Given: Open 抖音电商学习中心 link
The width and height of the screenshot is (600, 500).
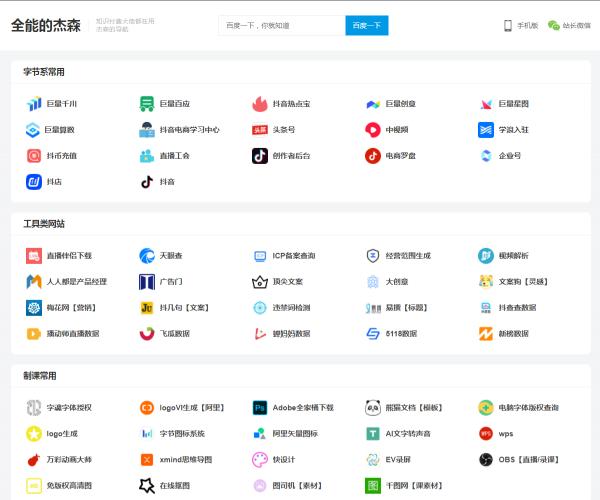Looking at the screenshot, I should click(x=189, y=130).
